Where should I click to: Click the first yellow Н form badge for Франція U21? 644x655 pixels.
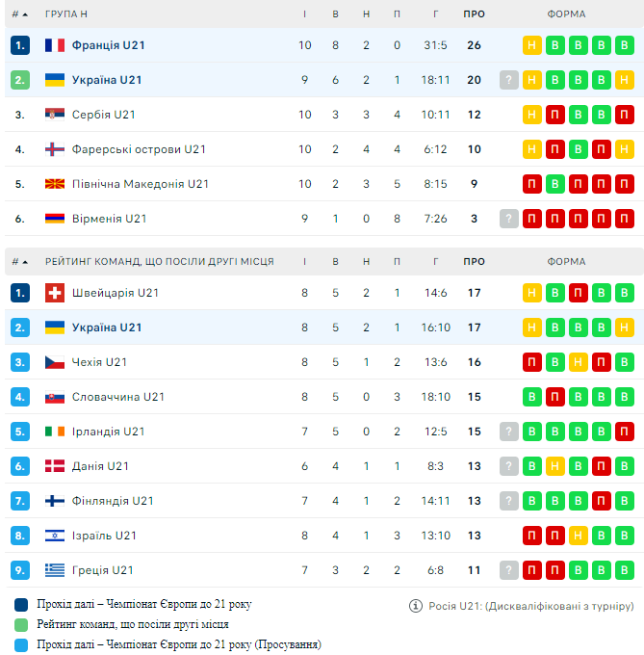(x=532, y=45)
